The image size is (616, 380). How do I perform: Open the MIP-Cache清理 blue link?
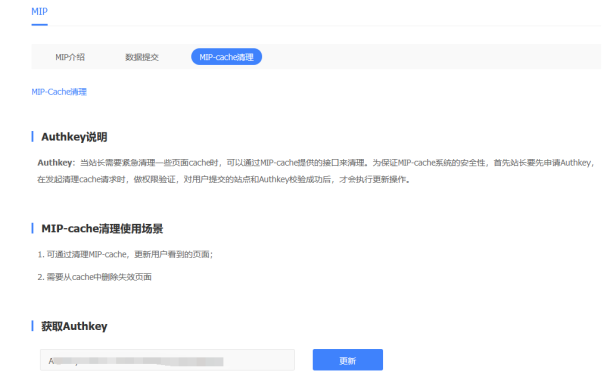point(59,92)
